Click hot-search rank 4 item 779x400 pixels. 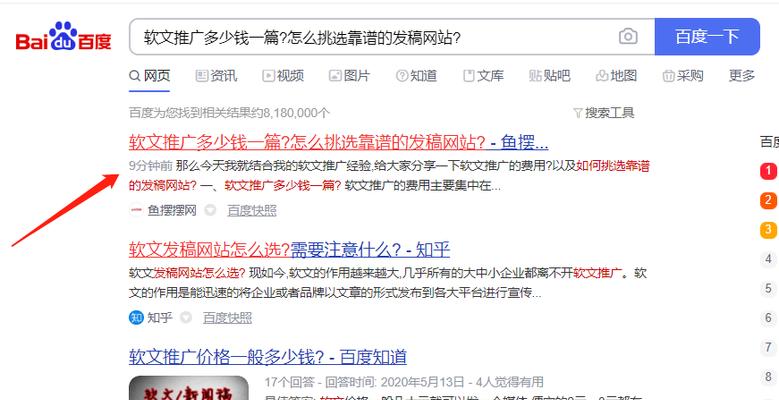click(769, 259)
